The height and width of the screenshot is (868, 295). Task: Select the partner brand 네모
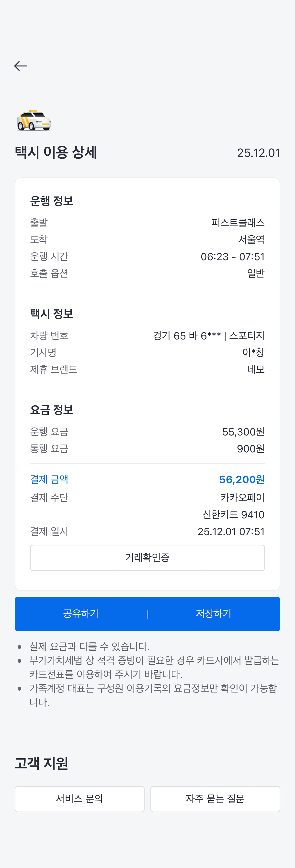[256, 369]
